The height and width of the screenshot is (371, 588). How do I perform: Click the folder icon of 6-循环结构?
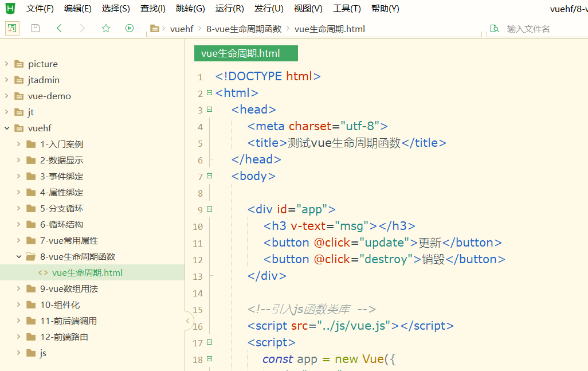(31, 225)
